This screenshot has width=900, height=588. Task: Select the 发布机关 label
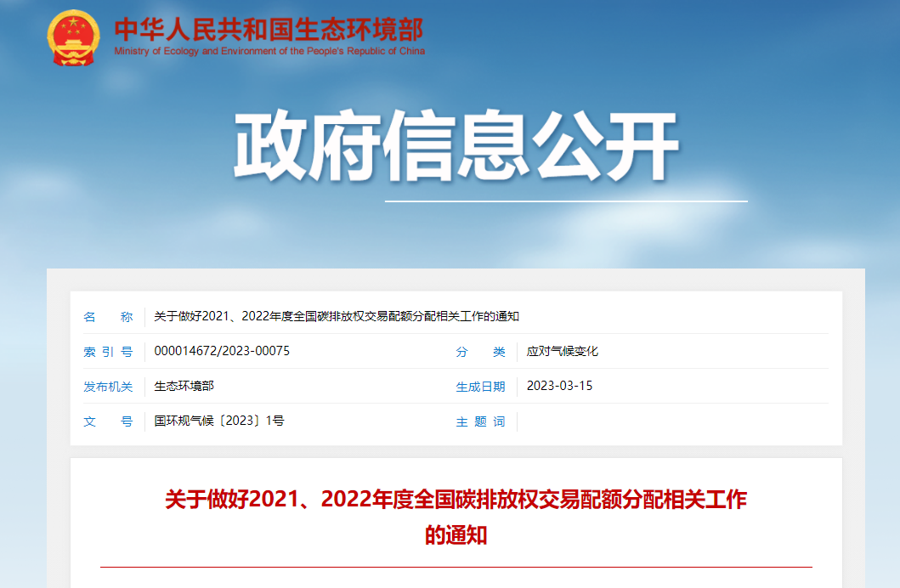tap(108, 387)
